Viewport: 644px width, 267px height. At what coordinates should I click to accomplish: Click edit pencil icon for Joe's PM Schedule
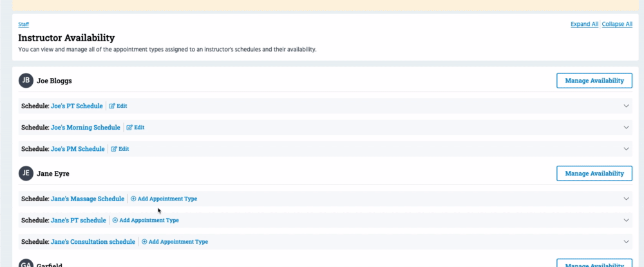coord(114,149)
